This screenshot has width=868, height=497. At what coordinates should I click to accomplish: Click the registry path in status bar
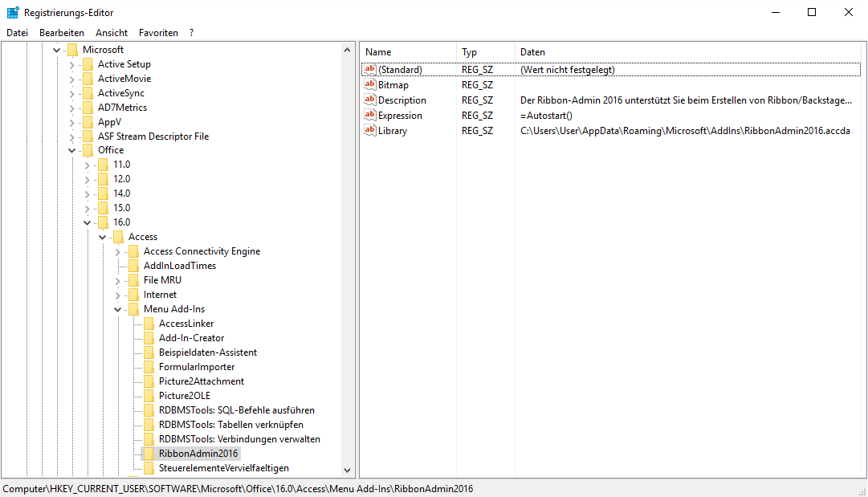click(238, 489)
